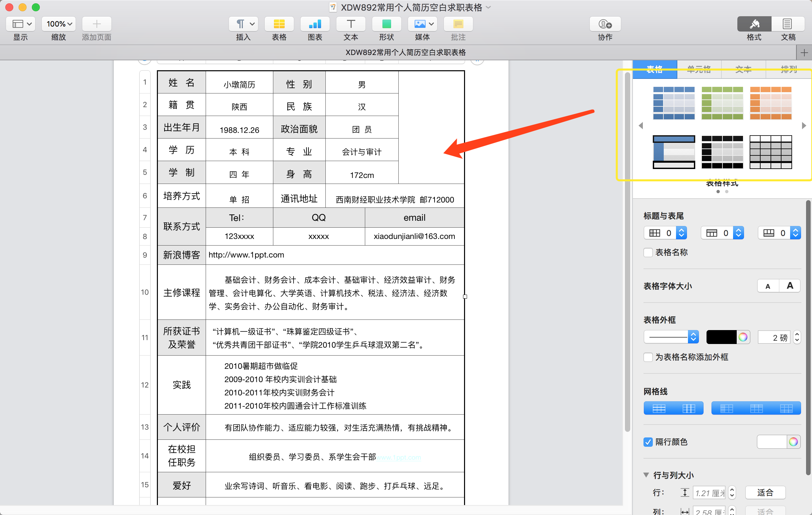Switch to the 单元格 tab
Screen dimensions: 812x515
pos(699,69)
